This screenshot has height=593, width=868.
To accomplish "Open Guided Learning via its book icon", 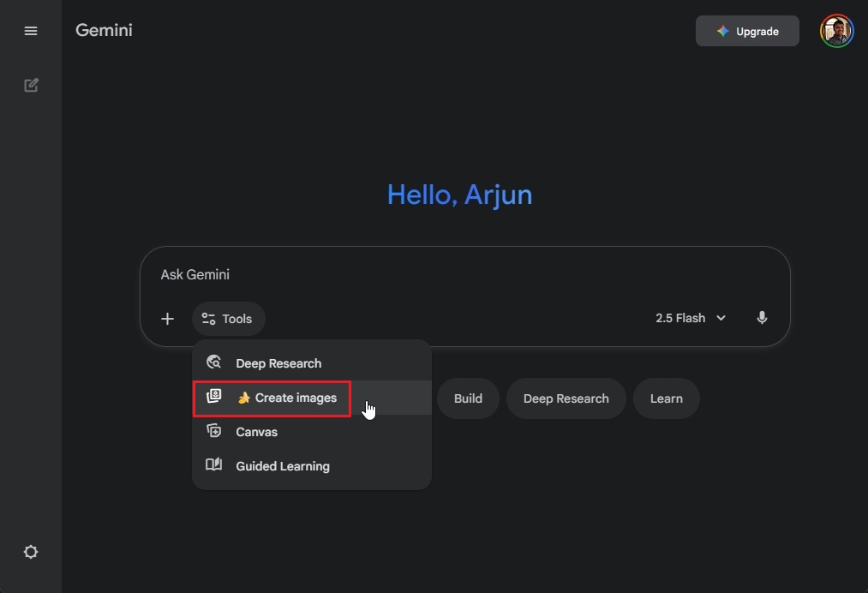I will (x=213, y=465).
